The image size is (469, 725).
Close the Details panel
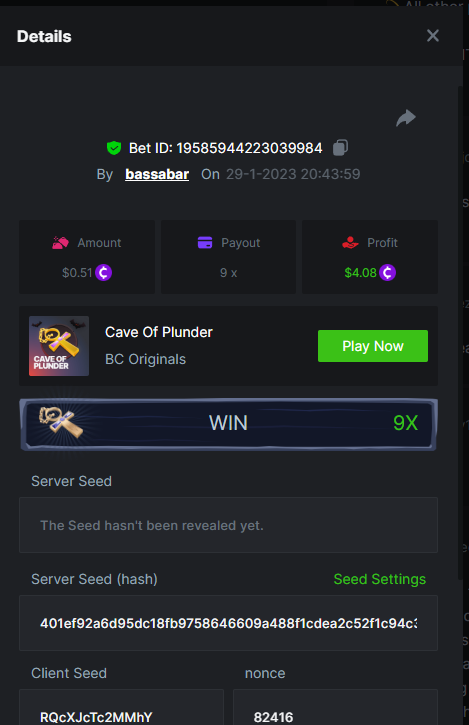[x=432, y=36]
